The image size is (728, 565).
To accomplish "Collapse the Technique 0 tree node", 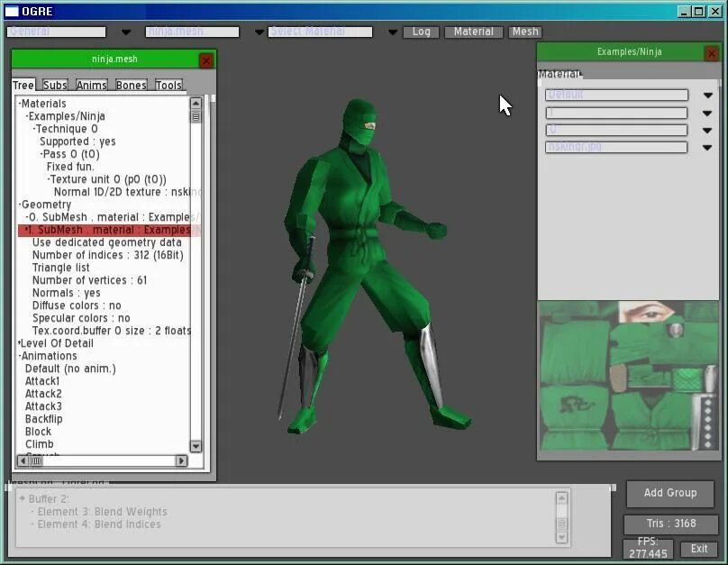I will point(34,129).
